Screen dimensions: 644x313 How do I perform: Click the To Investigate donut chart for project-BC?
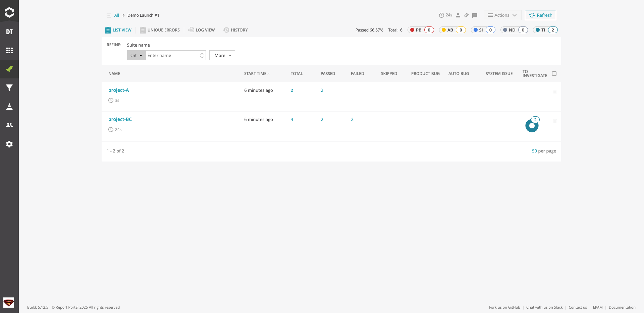(x=532, y=126)
